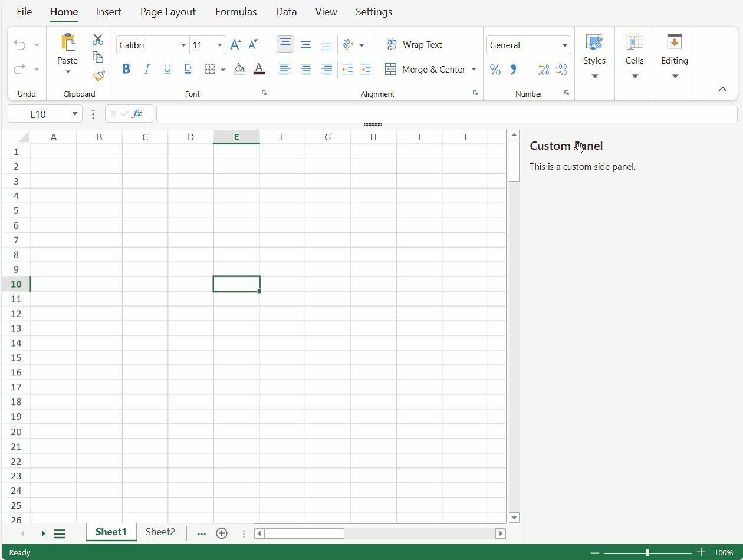Apply font color with the underlined A
Image resolution: width=743 pixels, height=560 pixels.
259,69
